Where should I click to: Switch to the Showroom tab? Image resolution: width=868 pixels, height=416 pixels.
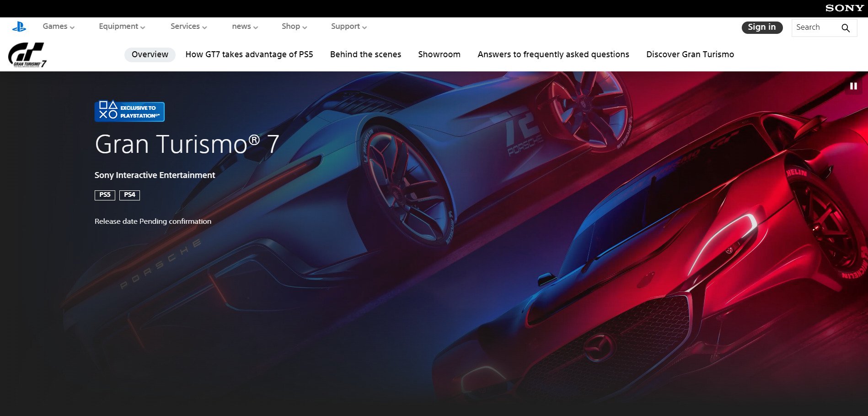439,54
